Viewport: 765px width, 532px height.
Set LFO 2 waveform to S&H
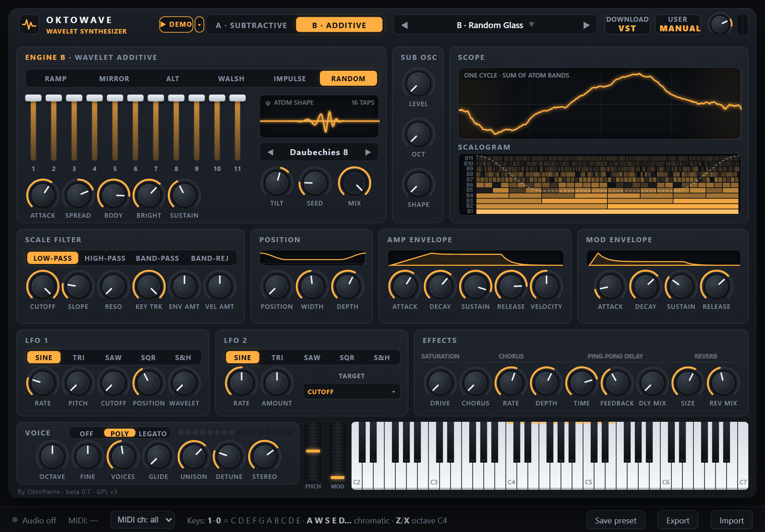[382, 357]
